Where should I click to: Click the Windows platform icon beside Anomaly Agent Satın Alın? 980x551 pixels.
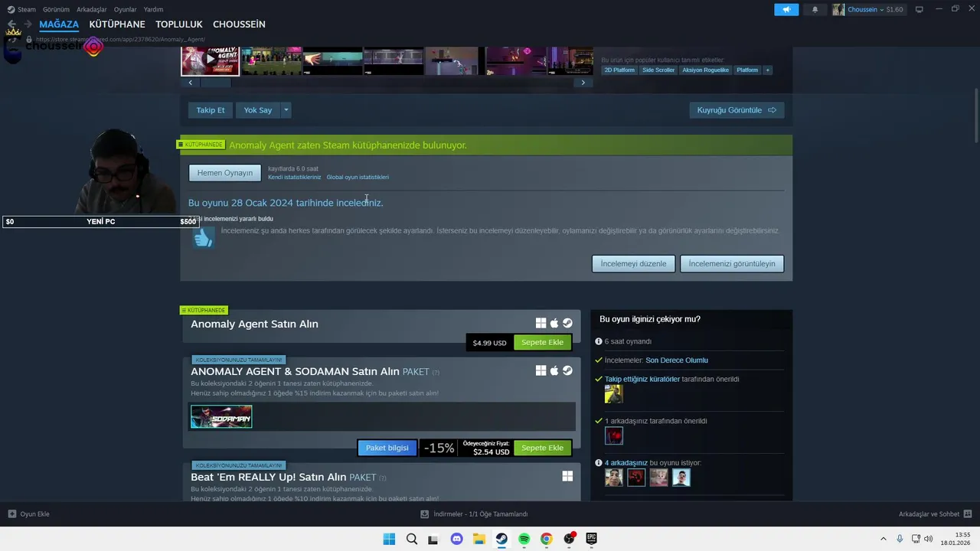(x=541, y=324)
